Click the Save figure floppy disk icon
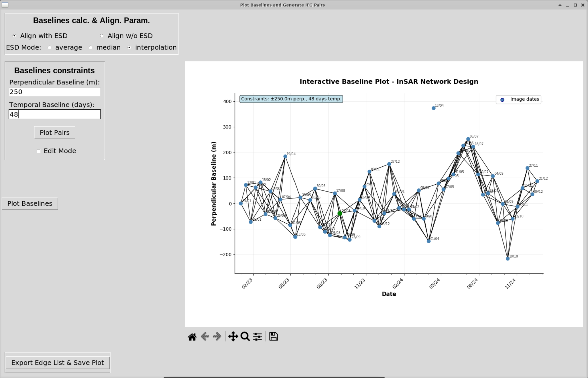Viewport: 588px width, 378px height. click(x=274, y=336)
